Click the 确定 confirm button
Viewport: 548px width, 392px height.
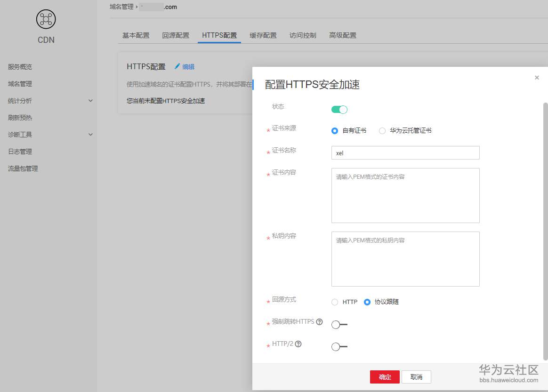[385, 376]
